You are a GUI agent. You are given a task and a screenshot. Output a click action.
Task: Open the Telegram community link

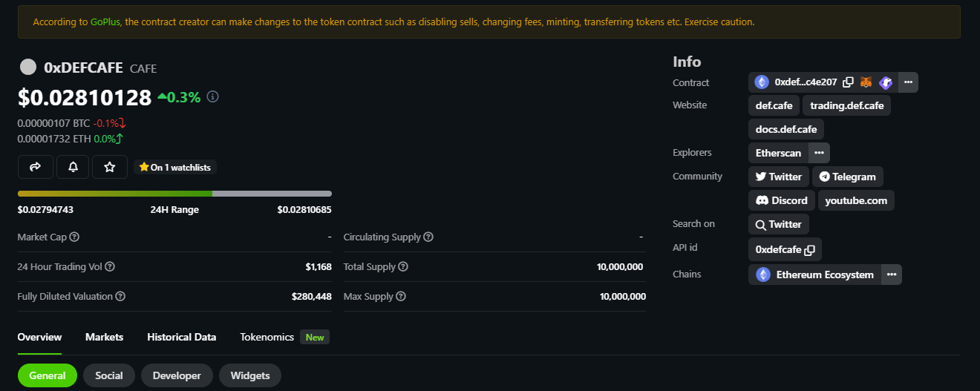(x=847, y=177)
